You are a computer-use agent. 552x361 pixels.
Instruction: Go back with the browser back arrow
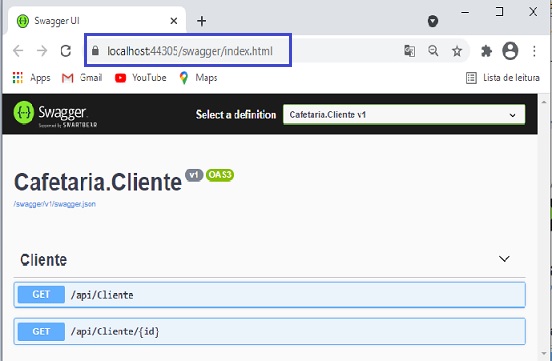[18, 51]
